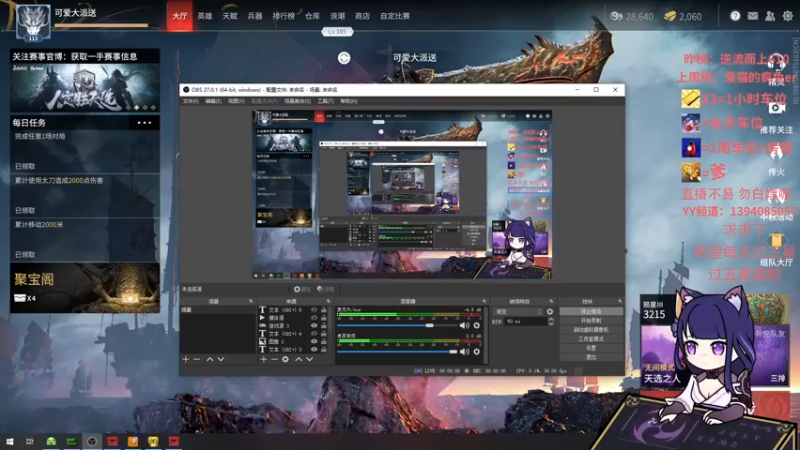The height and width of the screenshot is (450, 800).
Task: Open 设置 button in OBS controls
Action: pyautogui.click(x=591, y=348)
